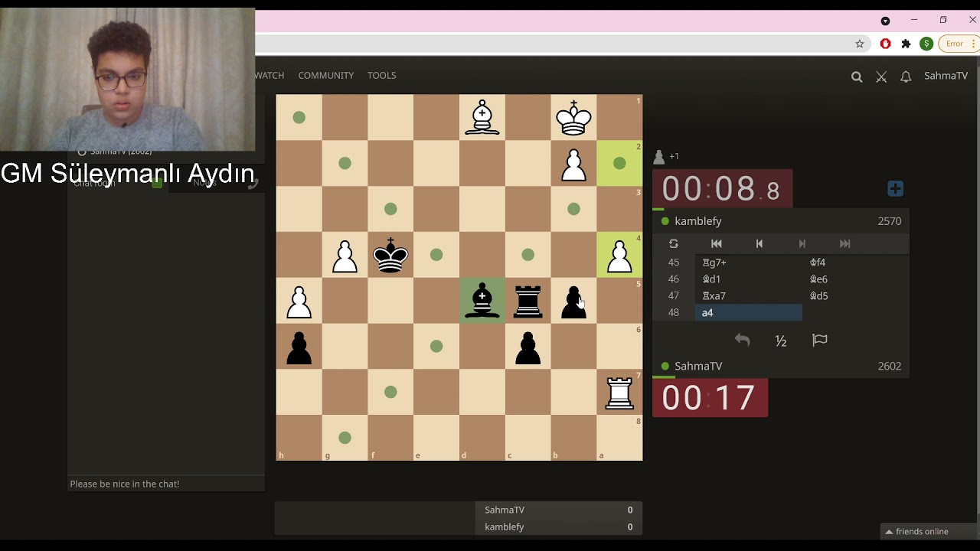Open challenges crossed-swords icon

881,76
